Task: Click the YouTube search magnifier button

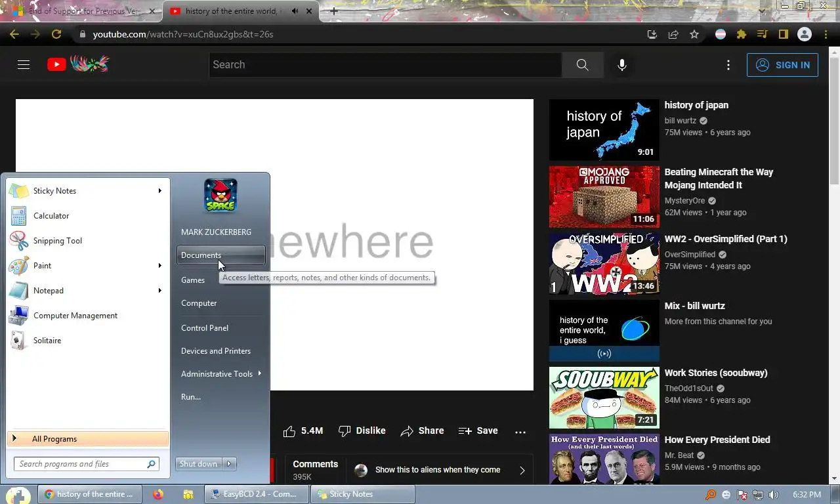Action: 582,64
